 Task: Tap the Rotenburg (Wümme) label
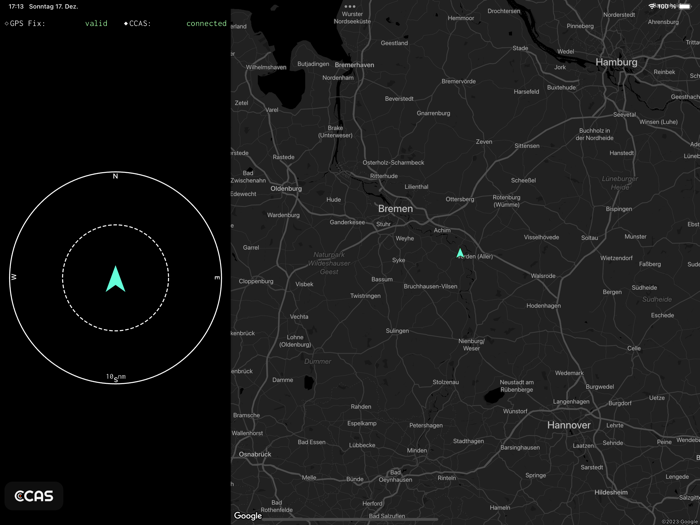click(506, 201)
